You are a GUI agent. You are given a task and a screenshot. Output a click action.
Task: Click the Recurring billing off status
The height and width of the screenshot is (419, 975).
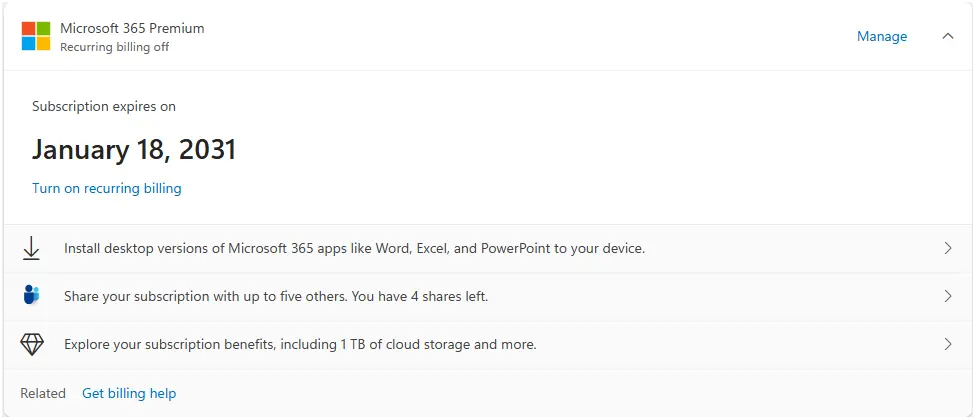tap(114, 47)
